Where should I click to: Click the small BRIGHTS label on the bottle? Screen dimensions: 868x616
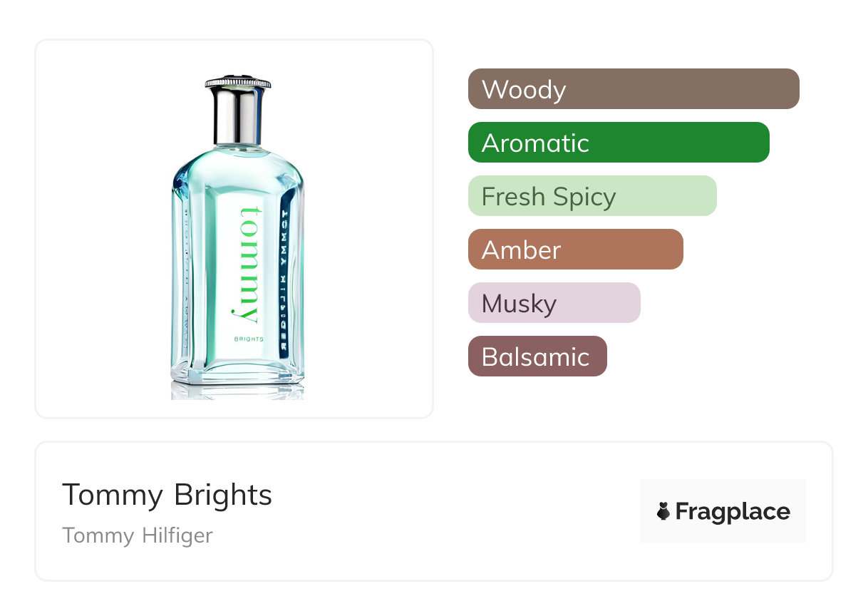pyautogui.click(x=249, y=339)
